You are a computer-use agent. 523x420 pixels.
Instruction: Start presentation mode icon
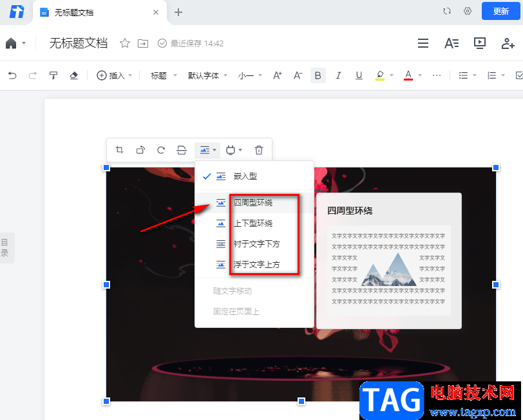click(480, 43)
